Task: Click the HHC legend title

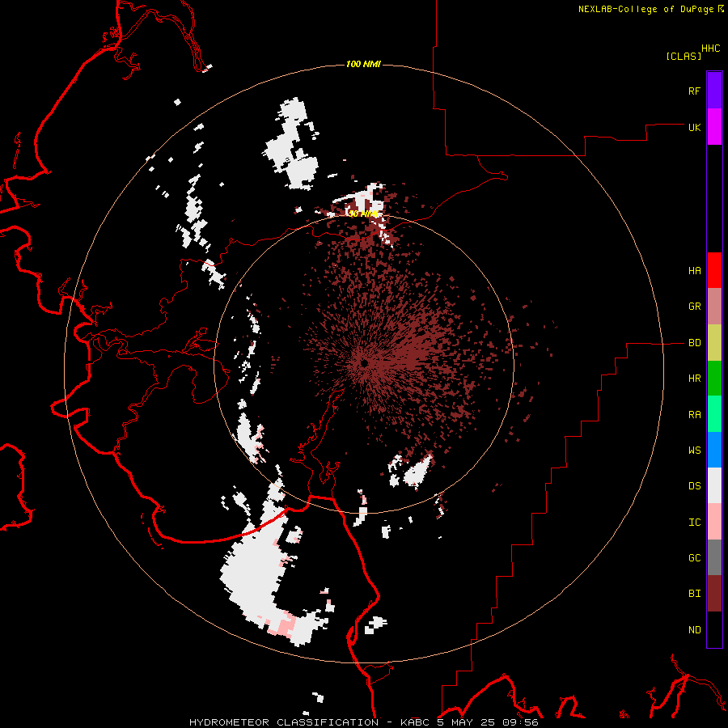Action: (x=711, y=49)
